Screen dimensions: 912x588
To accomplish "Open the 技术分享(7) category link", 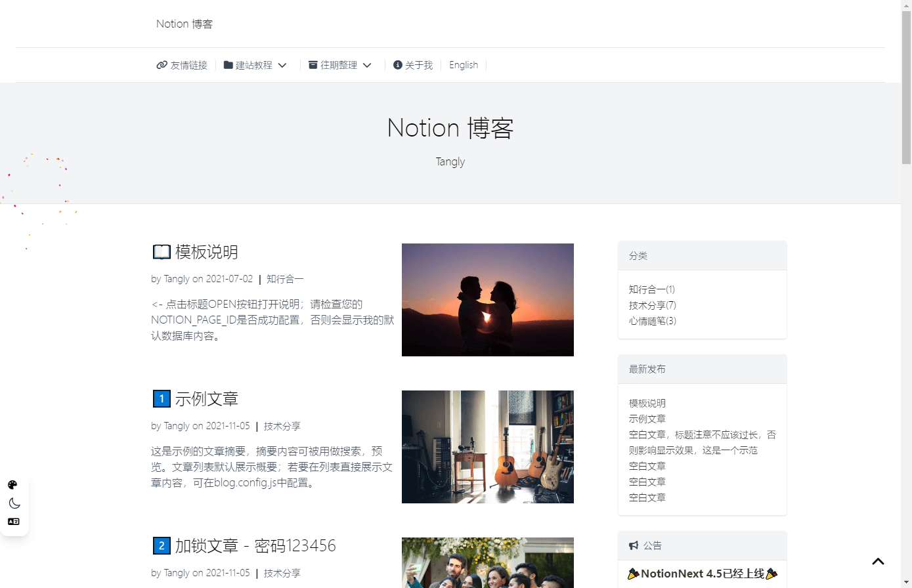I will [x=651, y=305].
